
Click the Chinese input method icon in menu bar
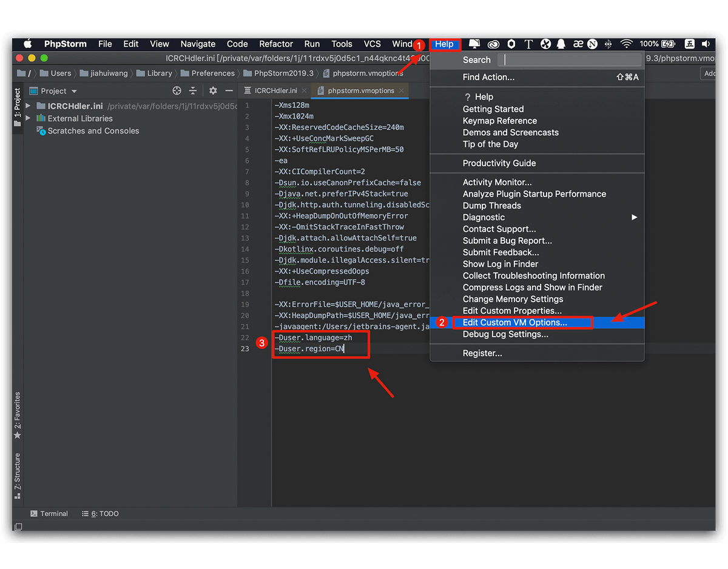689,44
